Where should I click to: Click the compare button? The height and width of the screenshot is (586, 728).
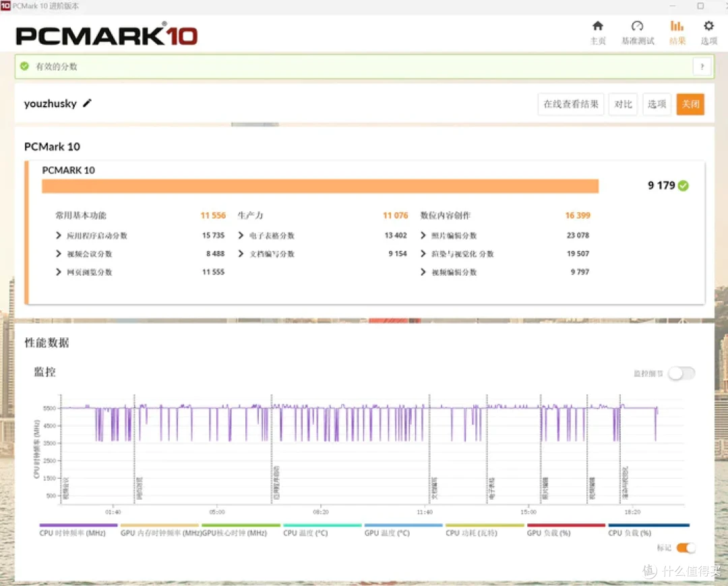click(x=623, y=104)
